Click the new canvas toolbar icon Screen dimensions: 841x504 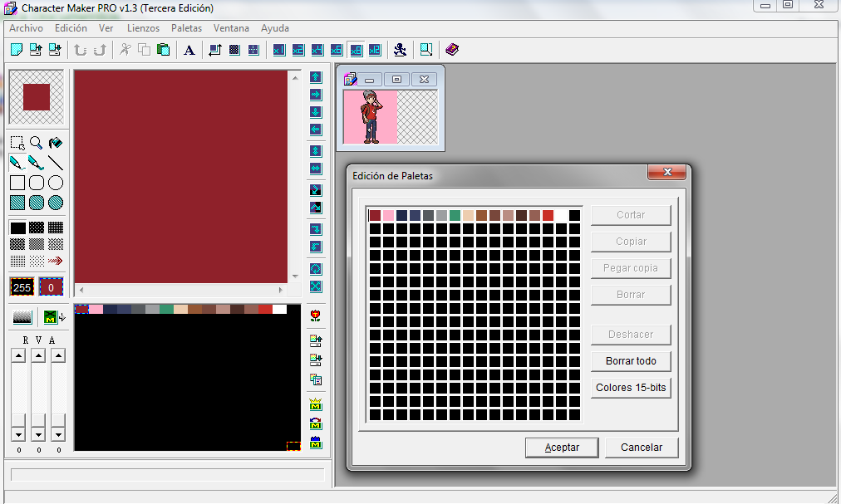17,50
